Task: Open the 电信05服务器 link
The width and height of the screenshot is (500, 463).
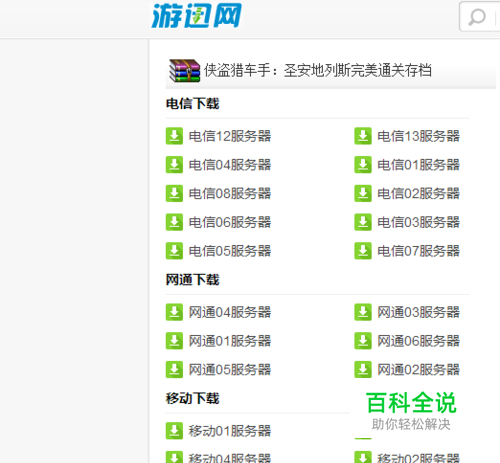Action: click(x=230, y=251)
